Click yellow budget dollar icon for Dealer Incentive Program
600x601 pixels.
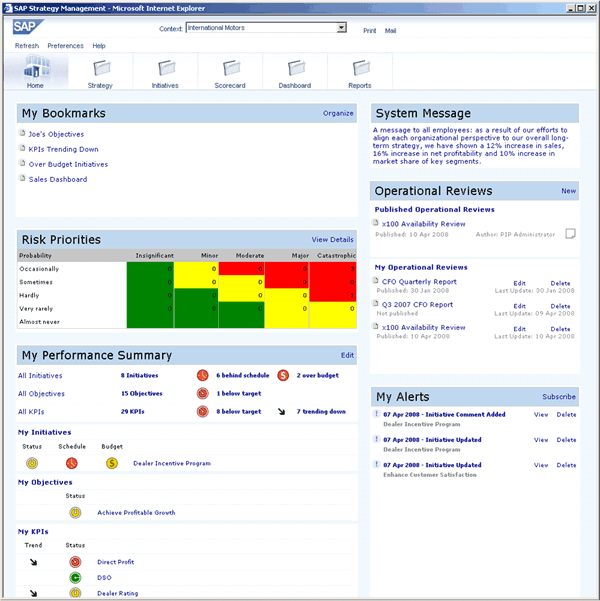pos(112,463)
